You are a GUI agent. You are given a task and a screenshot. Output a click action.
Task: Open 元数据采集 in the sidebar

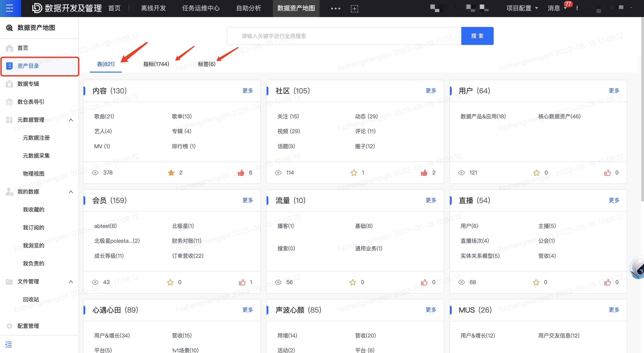[x=36, y=156]
